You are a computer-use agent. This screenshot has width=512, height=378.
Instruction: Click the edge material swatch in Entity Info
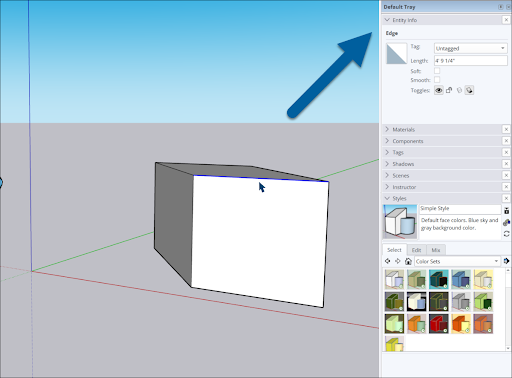point(396,53)
